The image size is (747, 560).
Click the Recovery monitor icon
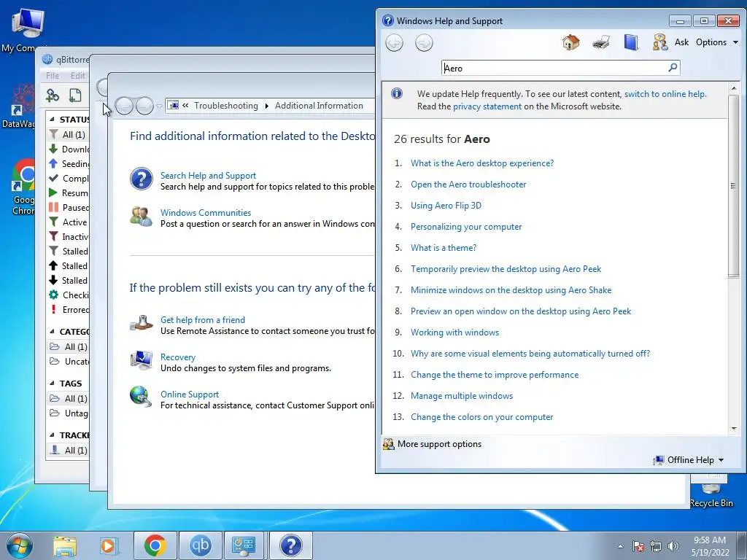(142, 360)
